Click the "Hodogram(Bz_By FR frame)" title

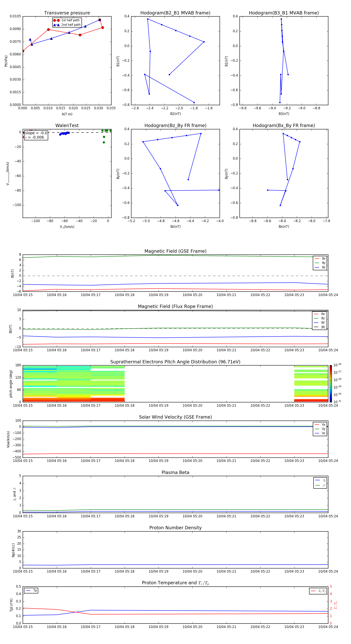click(175, 125)
